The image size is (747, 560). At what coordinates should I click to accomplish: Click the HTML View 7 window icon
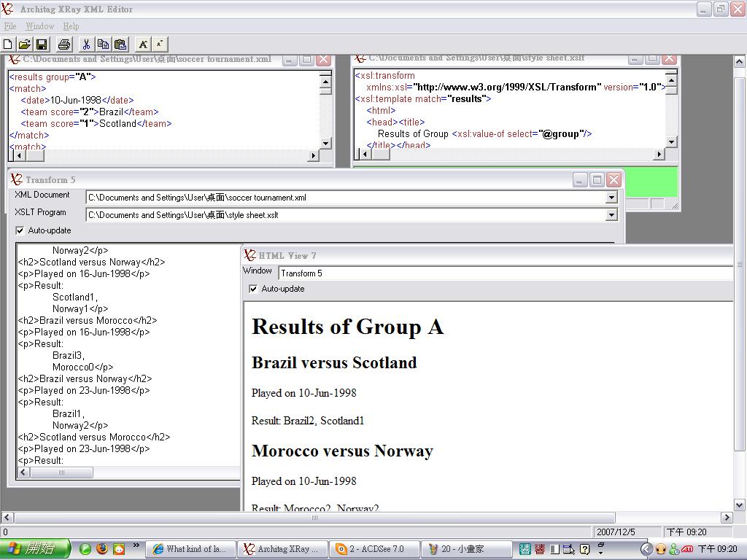pyautogui.click(x=249, y=254)
